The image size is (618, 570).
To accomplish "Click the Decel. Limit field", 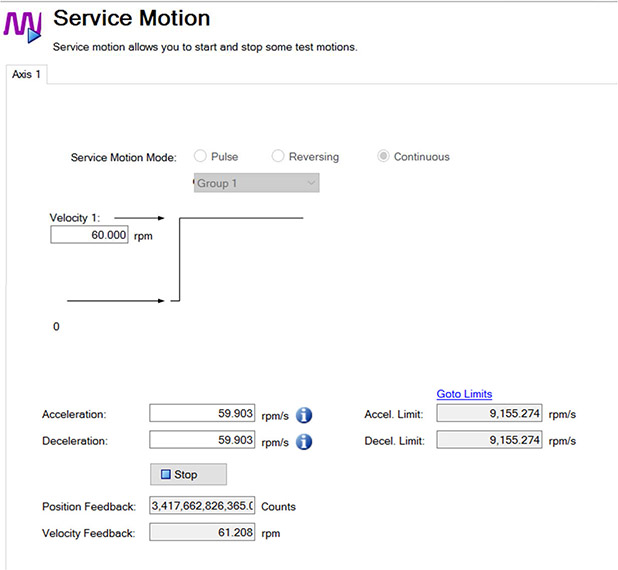I will (489, 440).
